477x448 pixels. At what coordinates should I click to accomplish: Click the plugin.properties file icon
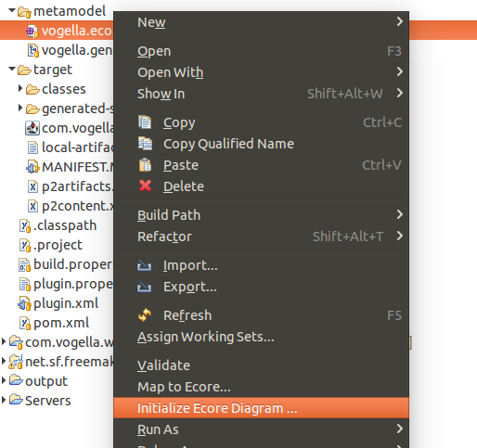coord(25,284)
